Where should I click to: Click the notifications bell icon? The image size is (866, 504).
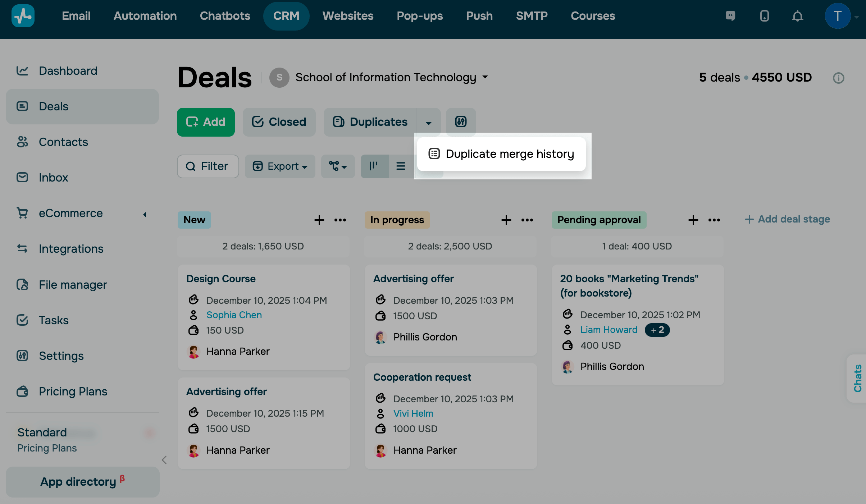click(797, 16)
